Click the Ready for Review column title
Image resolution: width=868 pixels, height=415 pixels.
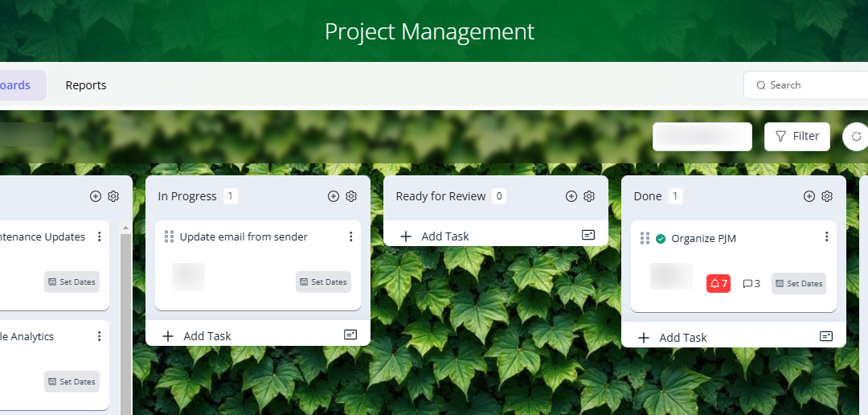[440, 196]
